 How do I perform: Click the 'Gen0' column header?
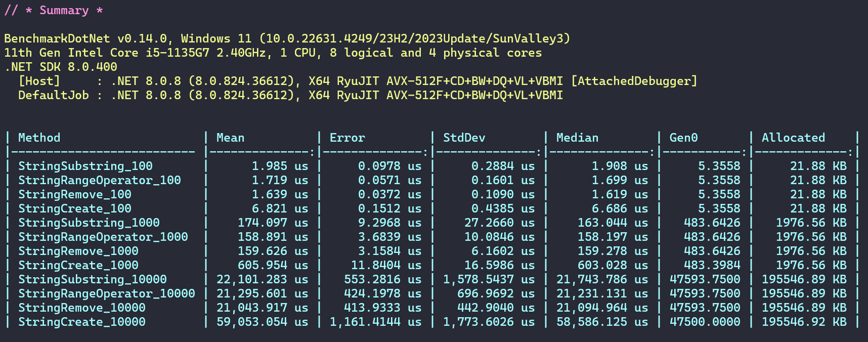pyautogui.click(x=684, y=138)
